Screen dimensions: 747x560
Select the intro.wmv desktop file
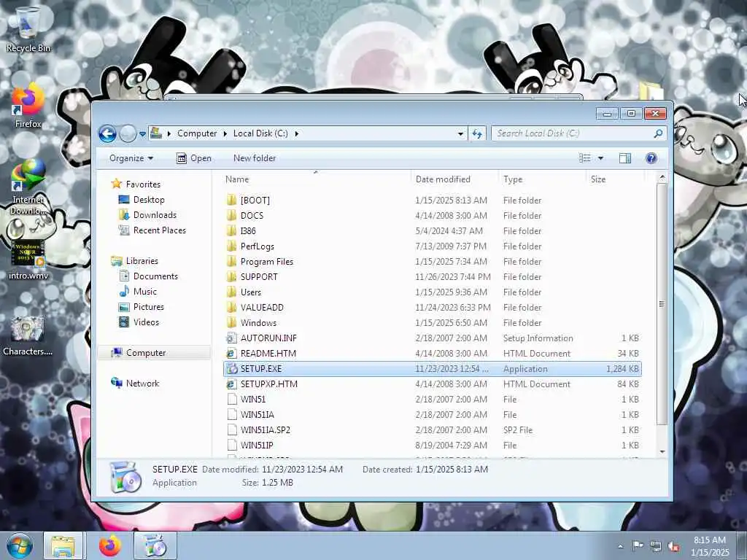28,260
